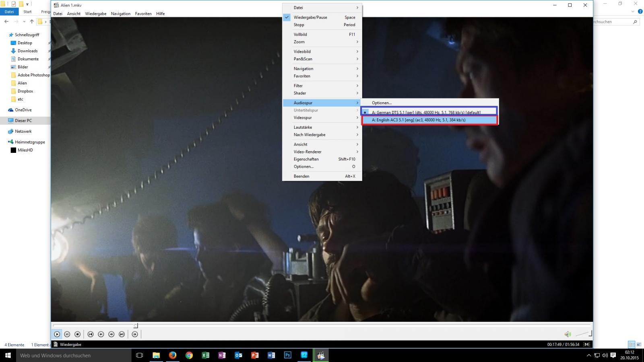
Task: Click the seek bar thumb
Action: pos(136,325)
